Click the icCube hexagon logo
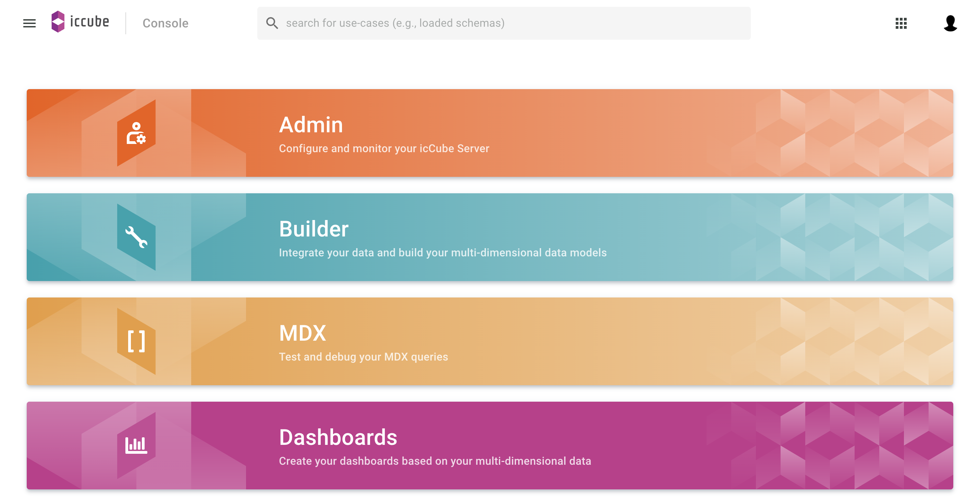The width and height of the screenshot is (980, 499). (x=58, y=22)
